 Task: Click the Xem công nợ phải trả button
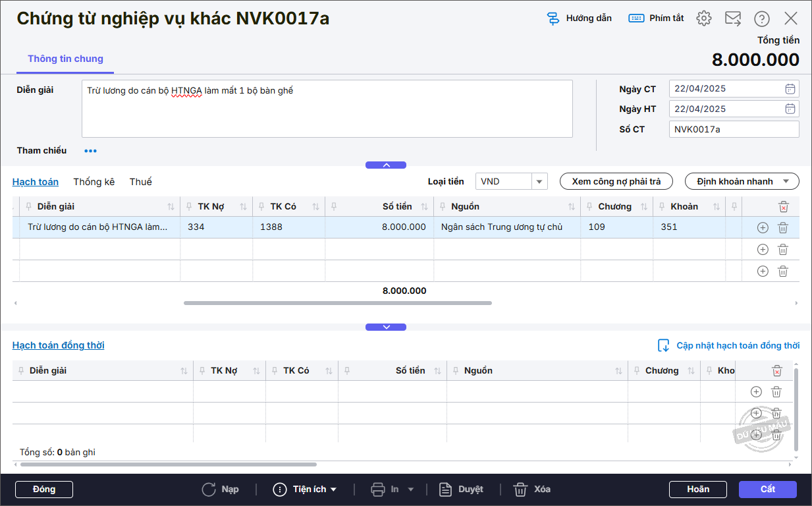click(616, 181)
